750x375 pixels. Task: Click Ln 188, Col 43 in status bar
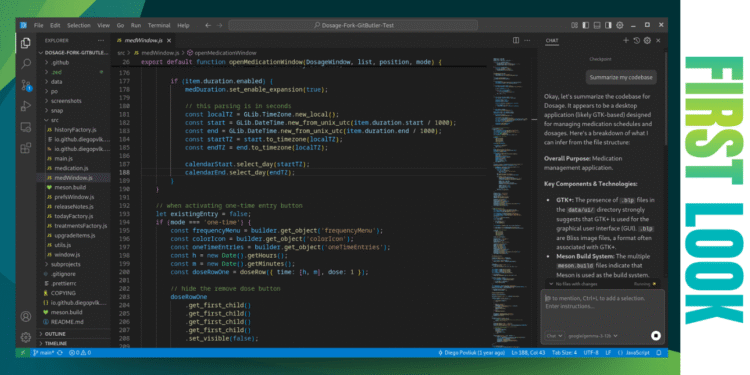529,353
